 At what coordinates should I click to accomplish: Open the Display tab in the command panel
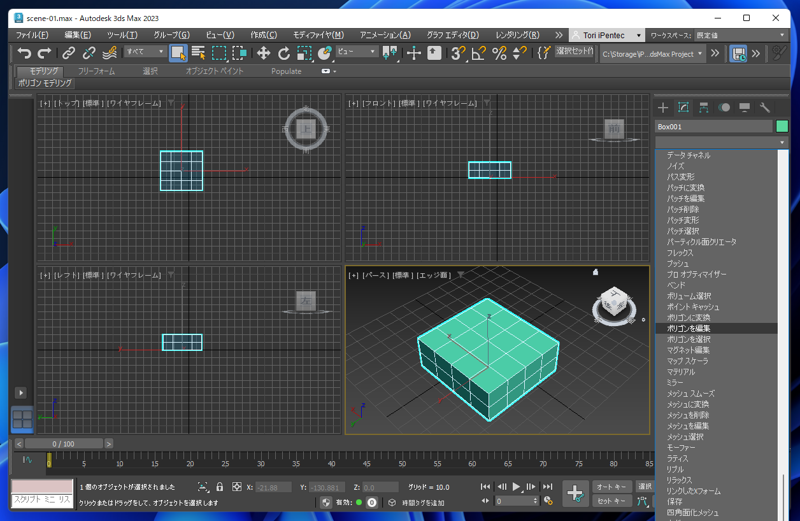tap(745, 107)
